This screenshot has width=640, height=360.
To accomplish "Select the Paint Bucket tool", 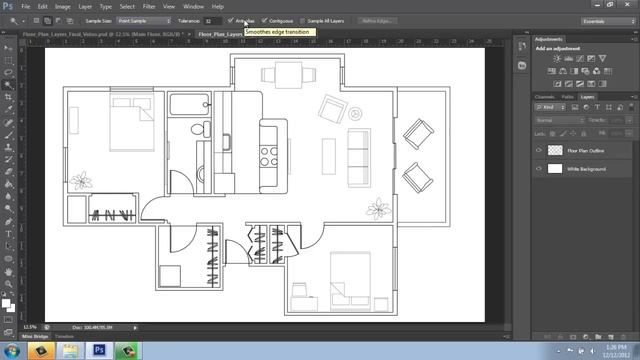I will click(x=8, y=184).
